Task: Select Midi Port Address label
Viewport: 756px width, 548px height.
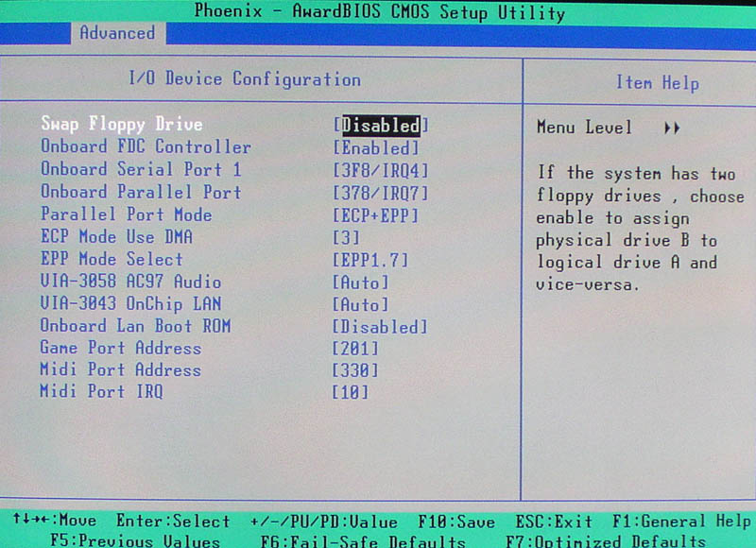Action: [121, 369]
